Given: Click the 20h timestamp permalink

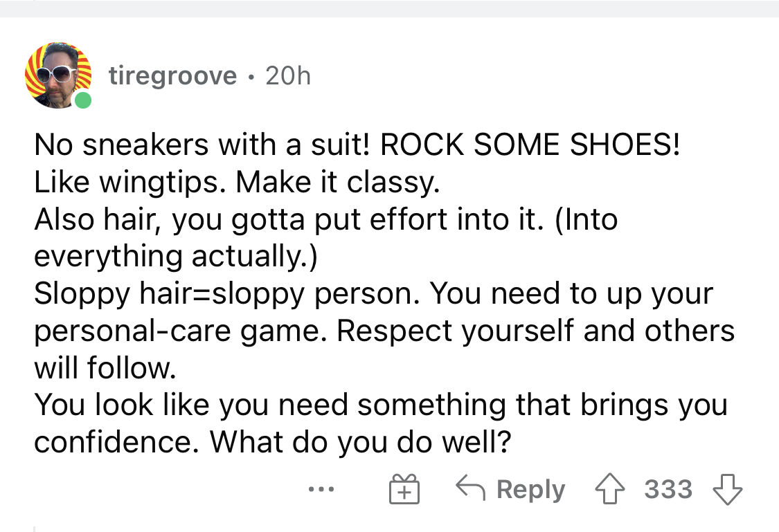Looking at the screenshot, I should 288,76.
